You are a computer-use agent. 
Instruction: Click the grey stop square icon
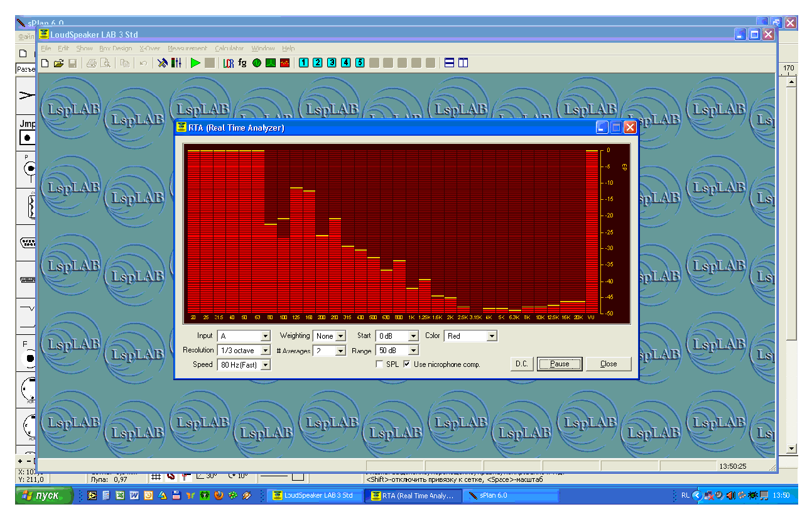pos(210,63)
